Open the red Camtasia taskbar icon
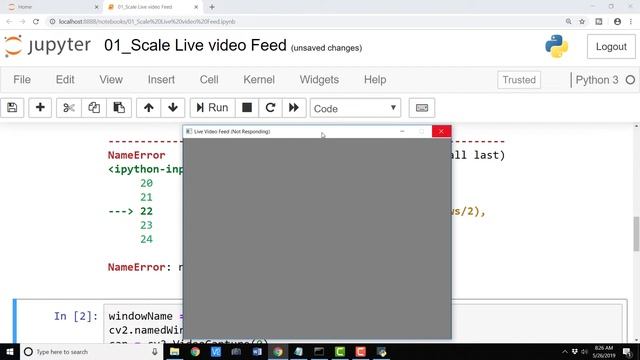The width and height of the screenshot is (640, 360). pos(360,352)
